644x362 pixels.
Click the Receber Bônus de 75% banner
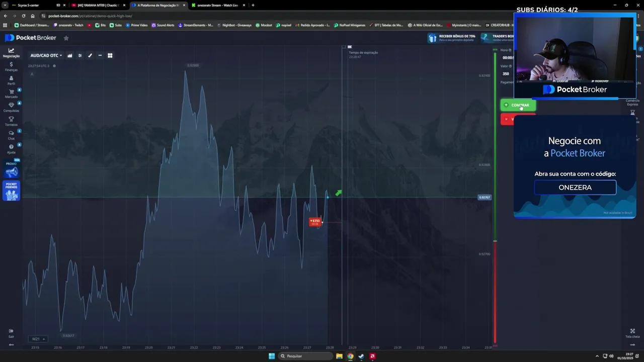tap(452, 38)
